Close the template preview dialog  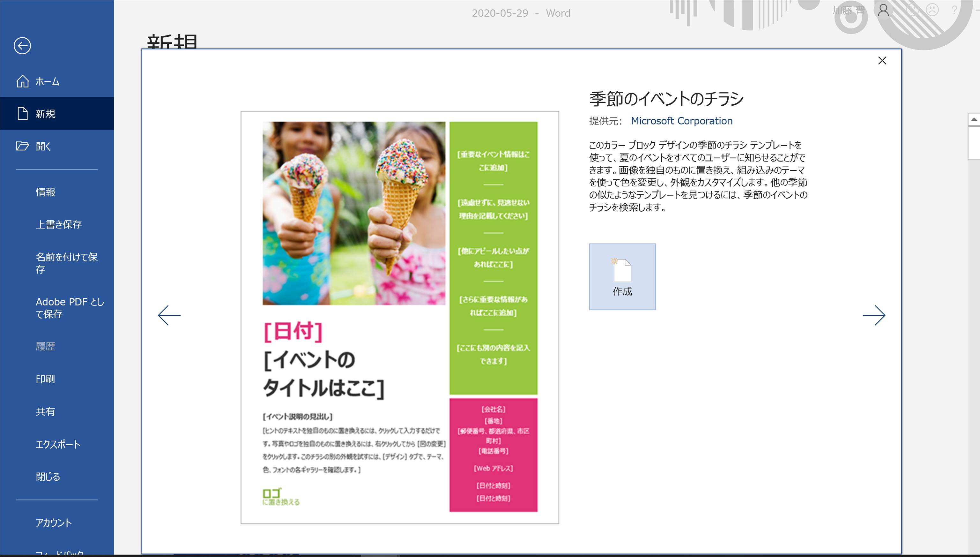click(882, 60)
